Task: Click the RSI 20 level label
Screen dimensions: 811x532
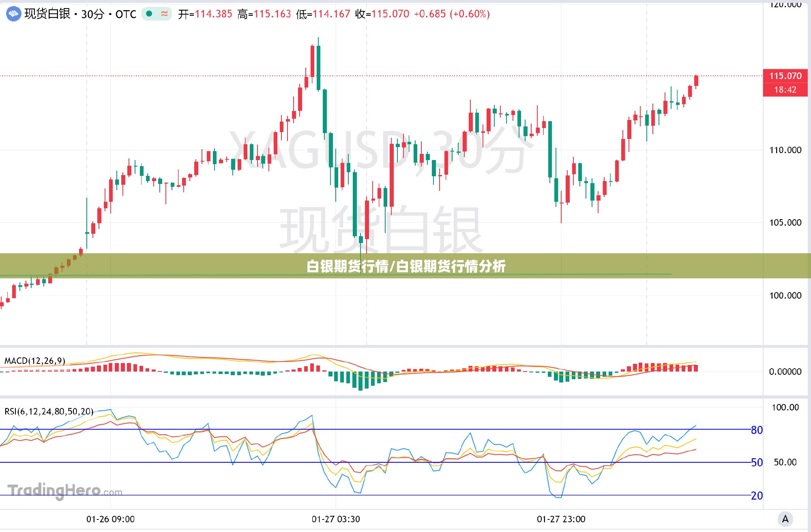Action: 757,496
